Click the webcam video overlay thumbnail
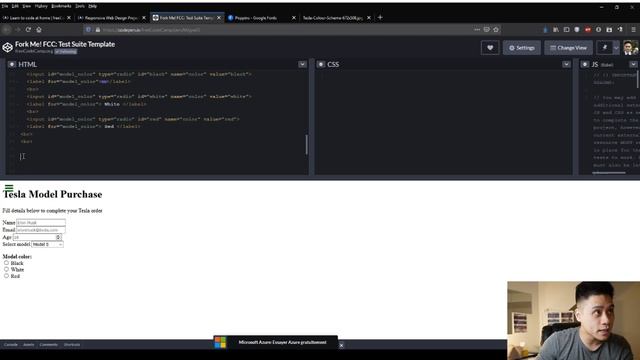The height and width of the screenshot is (360, 640). (573, 320)
